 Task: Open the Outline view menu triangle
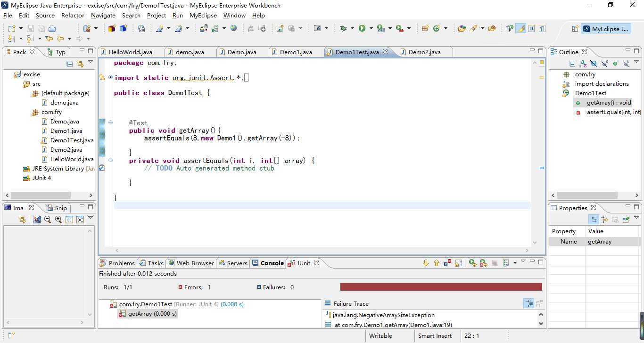[x=636, y=62]
